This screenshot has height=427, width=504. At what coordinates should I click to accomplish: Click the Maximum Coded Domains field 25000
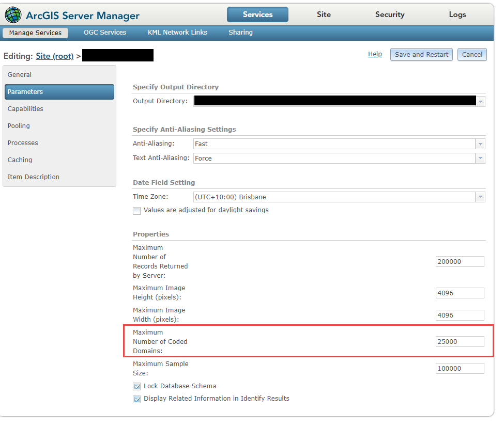460,342
